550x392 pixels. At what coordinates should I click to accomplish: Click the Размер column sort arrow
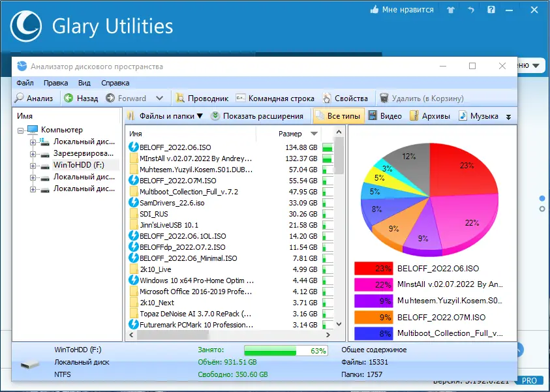click(314, 134)
